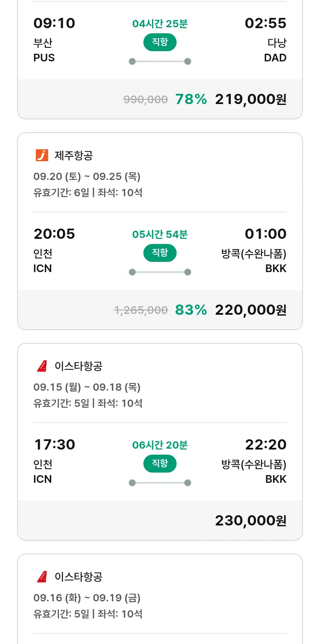Click the 78% discount label
The image size is (320, 644).
pyautogui.click(x=191, y=99)
